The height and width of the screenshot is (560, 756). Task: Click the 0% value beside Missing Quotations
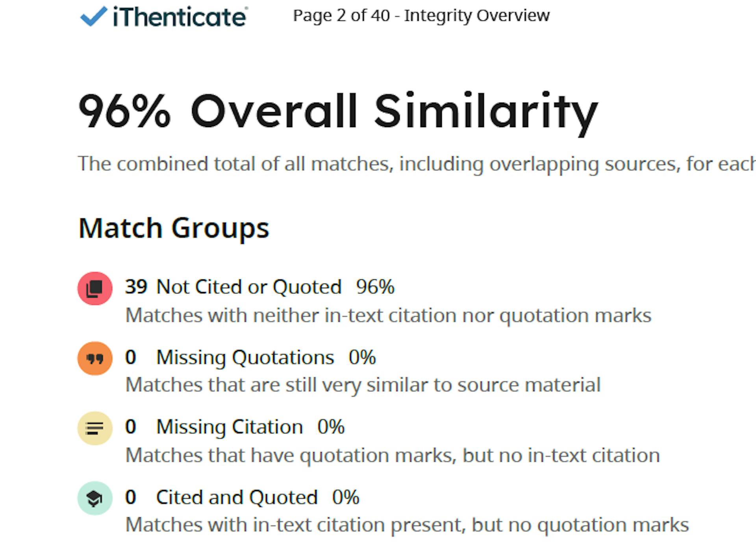362,357
